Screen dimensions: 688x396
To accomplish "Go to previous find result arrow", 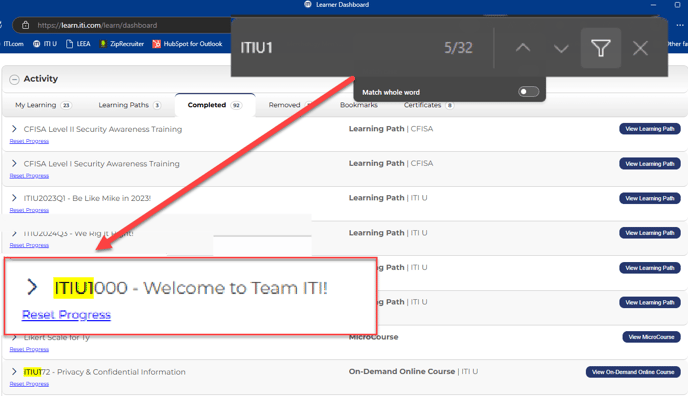I will pyautogui.click(x=523, y=48).
